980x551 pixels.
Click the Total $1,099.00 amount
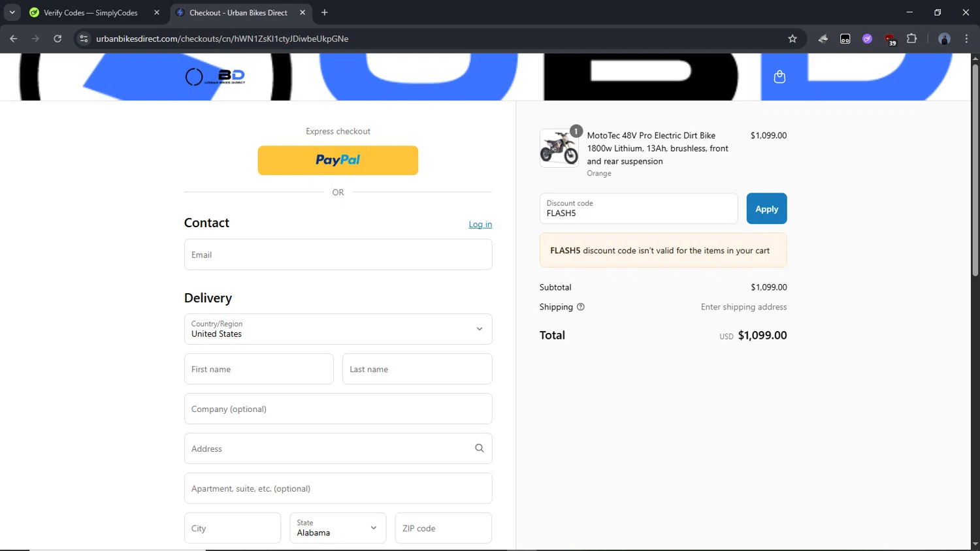tap(762, 335)
